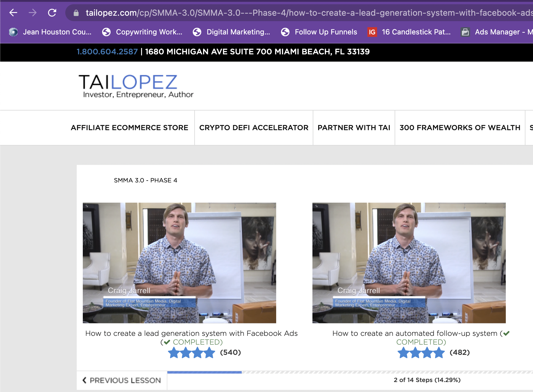Click the 1680 Michigan Ave address text
The image size is (533, 392).
click(x=257, y=52)
